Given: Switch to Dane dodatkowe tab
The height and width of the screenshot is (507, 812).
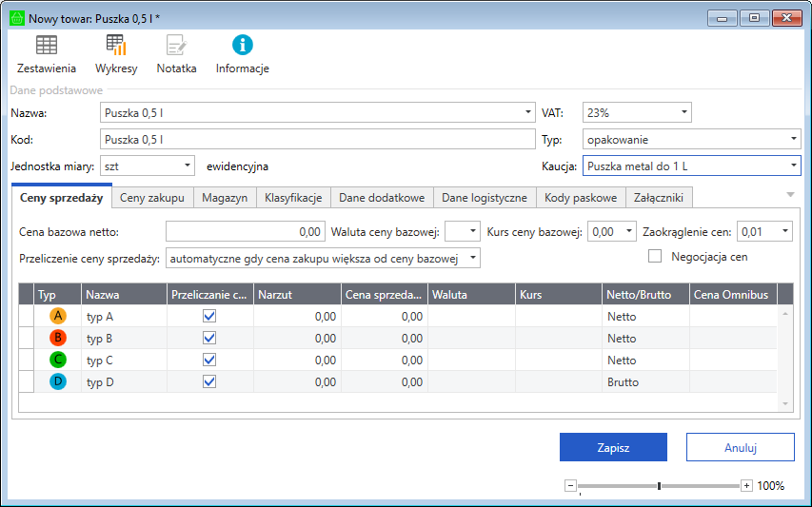Looking at the screenshot, I should [382, 198].
